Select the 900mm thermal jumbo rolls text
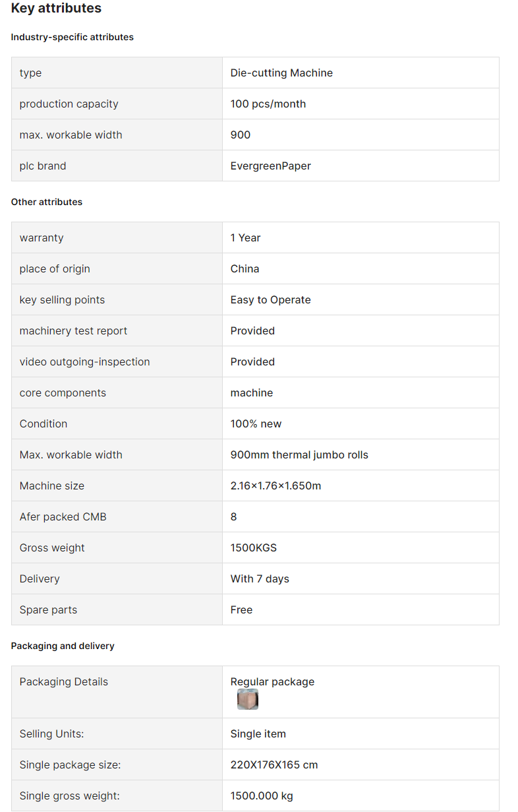The height and width of the screenshot is (812, 518). click(299, 454)
